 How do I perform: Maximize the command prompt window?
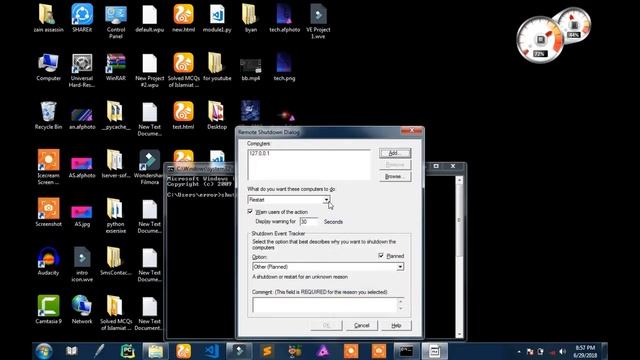point(436,166)
